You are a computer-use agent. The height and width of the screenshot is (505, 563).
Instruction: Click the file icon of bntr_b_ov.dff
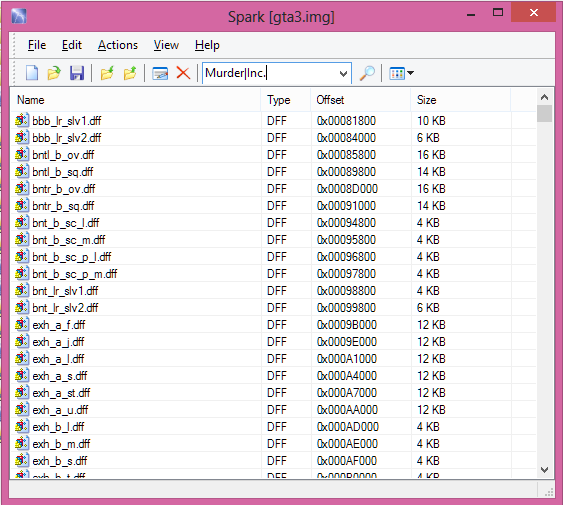pos(22,188)
